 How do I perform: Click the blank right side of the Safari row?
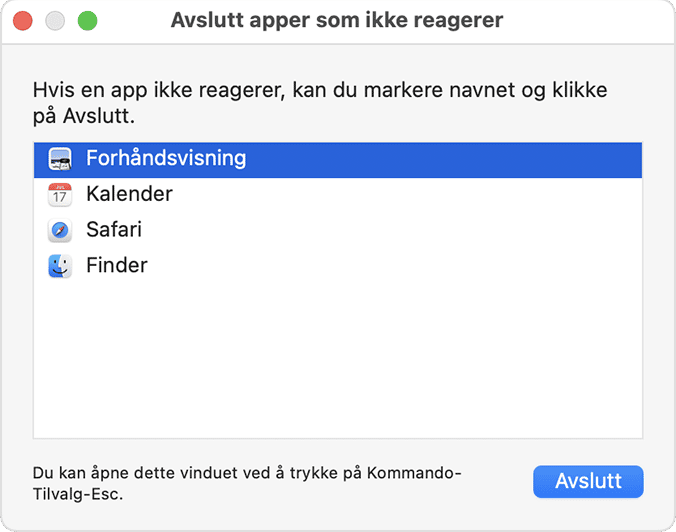tap(500, 230)
